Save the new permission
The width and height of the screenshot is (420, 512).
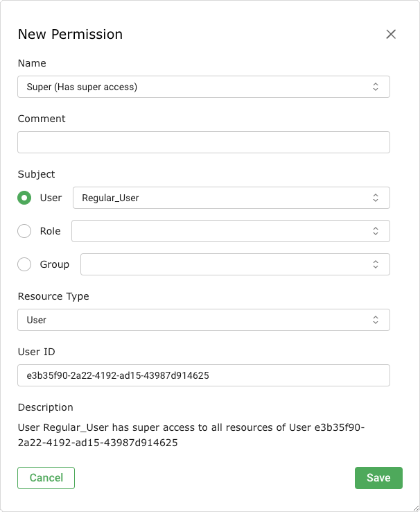378,478
